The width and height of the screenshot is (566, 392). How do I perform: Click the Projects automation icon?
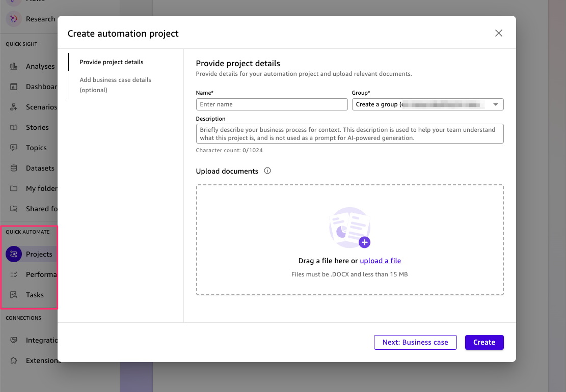(14, 254)
